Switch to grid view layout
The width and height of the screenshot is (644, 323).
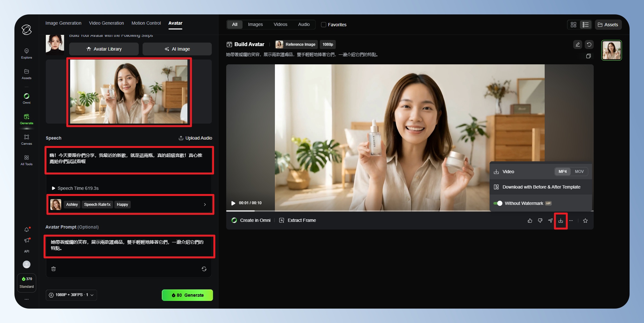coord(574,25)
